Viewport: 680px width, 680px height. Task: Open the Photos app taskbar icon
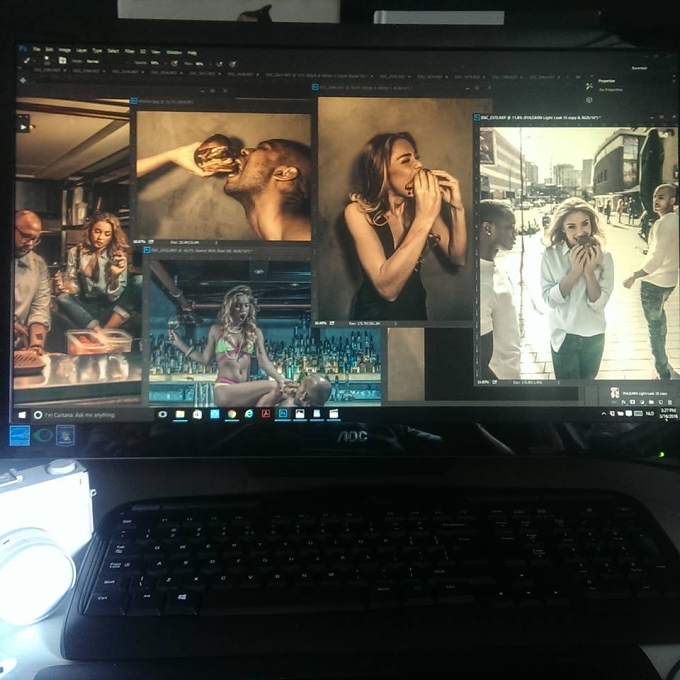[300, 414]
